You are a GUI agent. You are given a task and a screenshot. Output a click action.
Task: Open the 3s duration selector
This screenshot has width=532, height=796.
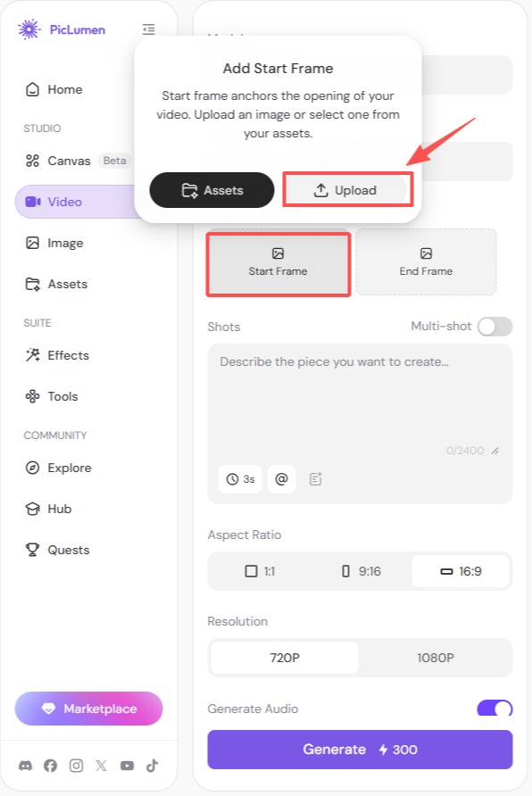[x=240, y=478]
